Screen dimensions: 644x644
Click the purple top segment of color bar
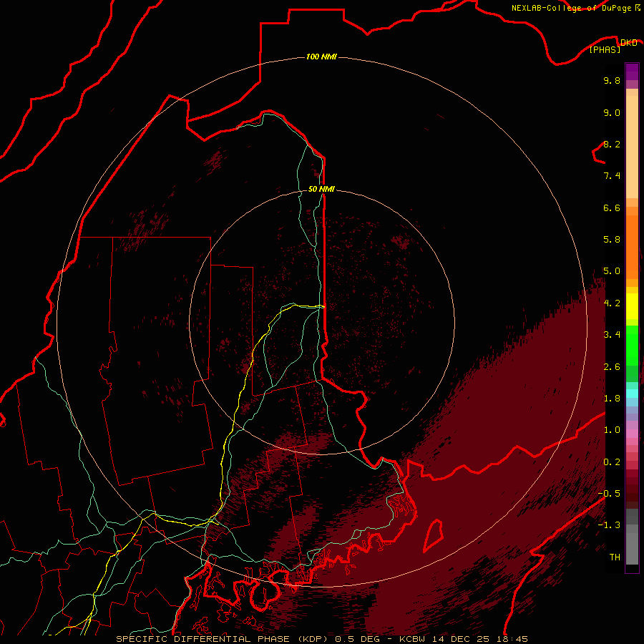[x=632, y=72]
